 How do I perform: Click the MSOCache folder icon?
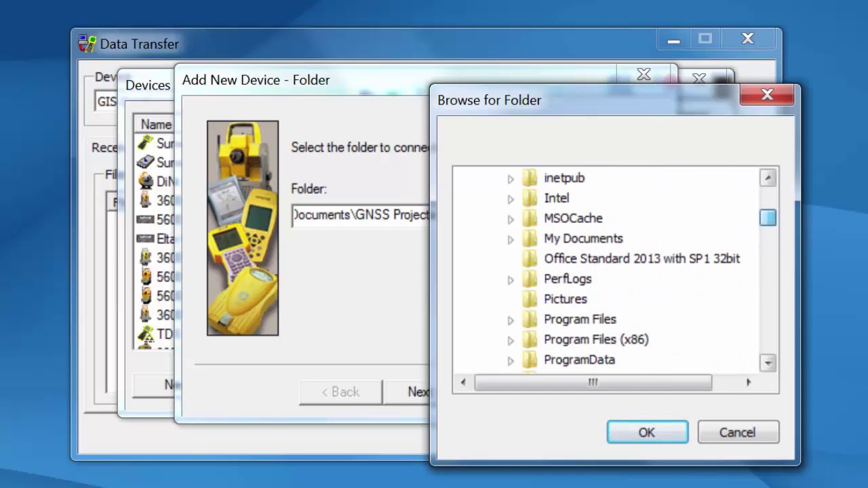(x=530, y=218)
